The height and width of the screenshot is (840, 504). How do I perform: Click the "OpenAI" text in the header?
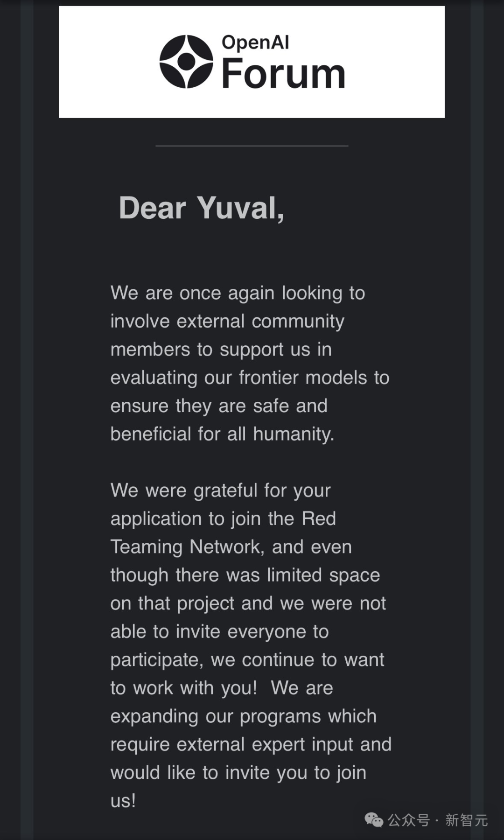(x=255, y=42)
